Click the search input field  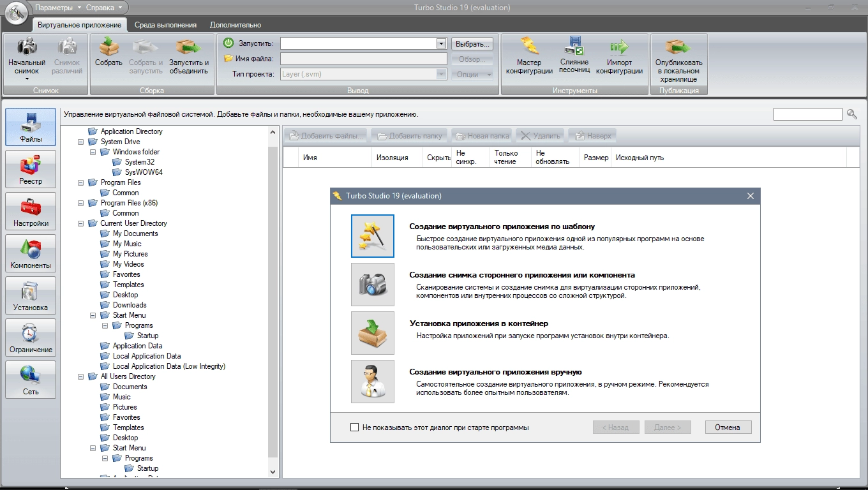coord(808,114)
